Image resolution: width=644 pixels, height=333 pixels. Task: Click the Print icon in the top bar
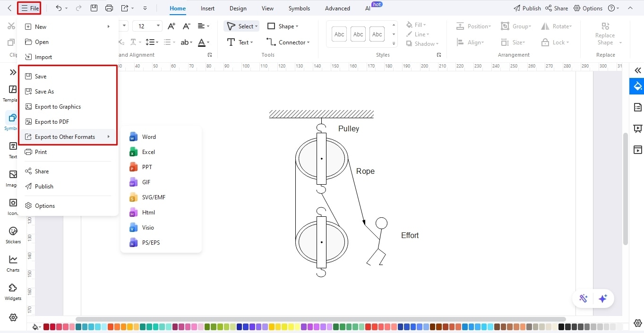(x=109, y=8)
